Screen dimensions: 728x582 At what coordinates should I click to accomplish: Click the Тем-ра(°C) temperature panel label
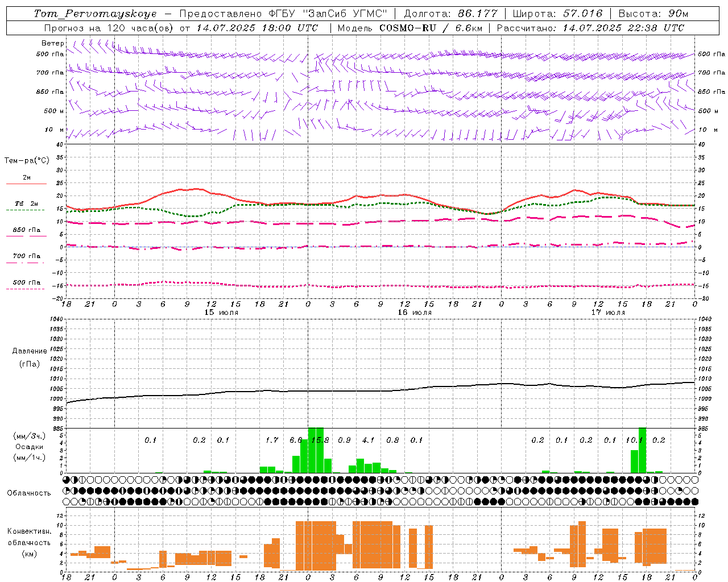[27, 161]
